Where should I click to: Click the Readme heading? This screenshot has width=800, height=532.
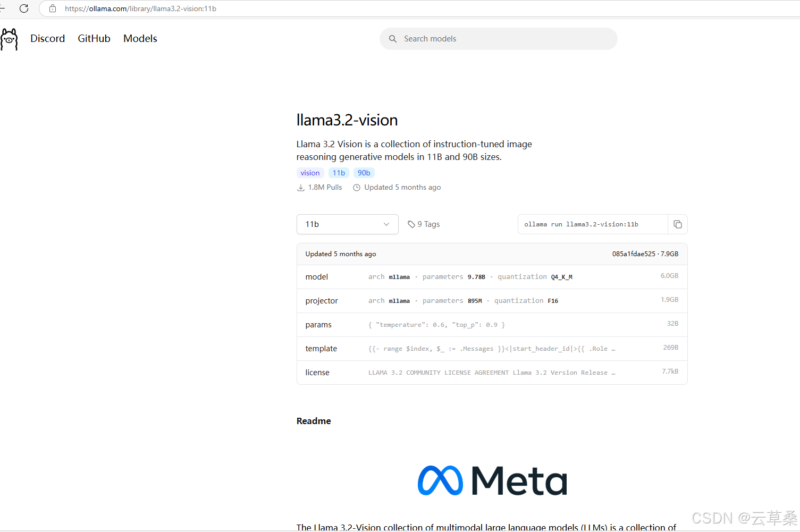(x=314, y=421)
